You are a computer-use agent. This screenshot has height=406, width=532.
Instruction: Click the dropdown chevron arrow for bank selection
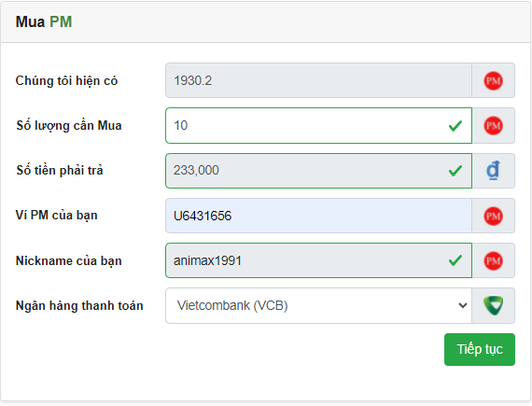coord(462,305)
